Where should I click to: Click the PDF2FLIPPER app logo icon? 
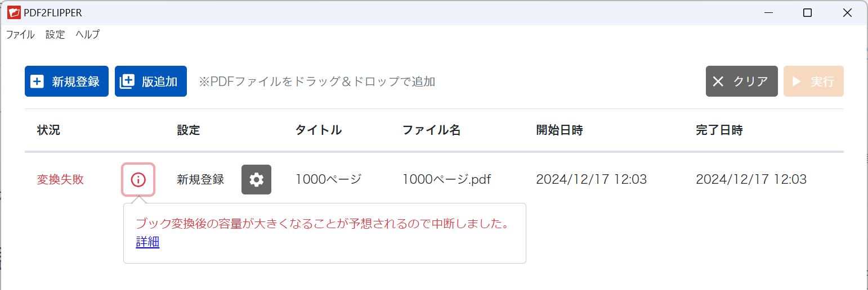[x=14, y=12]
